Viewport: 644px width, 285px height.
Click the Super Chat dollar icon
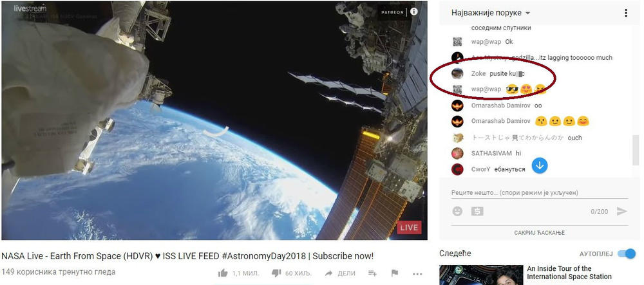(x=477, y=211)
